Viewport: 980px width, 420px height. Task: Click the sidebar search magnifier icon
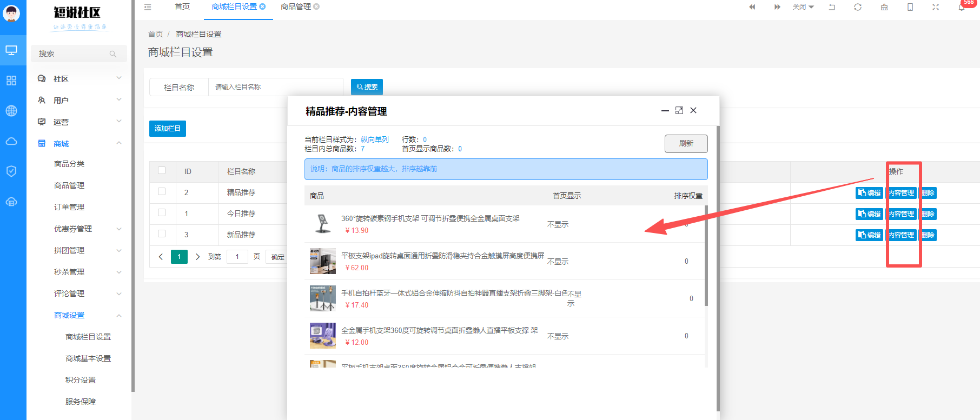pyautogui.click(x=113, y=54)
